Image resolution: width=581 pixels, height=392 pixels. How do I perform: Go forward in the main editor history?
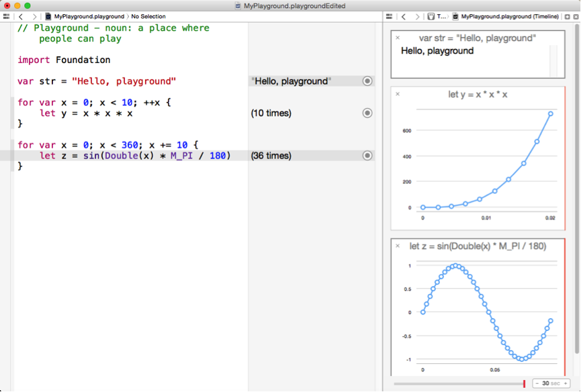coord(34,16)
